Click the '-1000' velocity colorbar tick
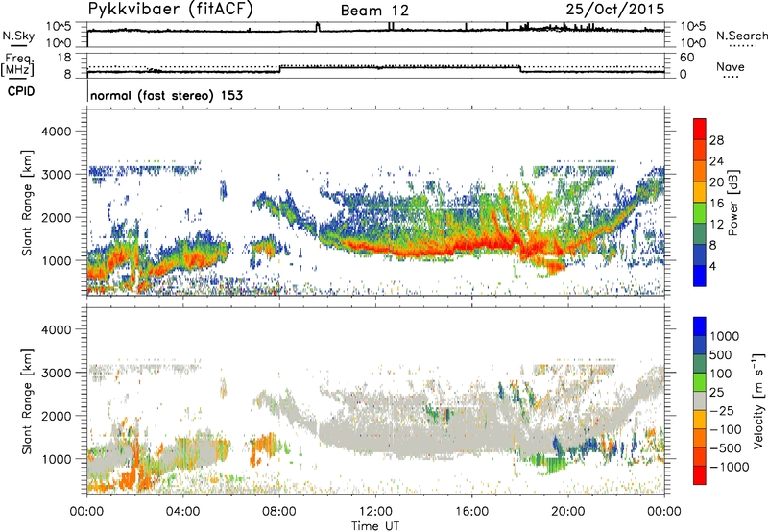The image size is (768, 532). point(730,467)
